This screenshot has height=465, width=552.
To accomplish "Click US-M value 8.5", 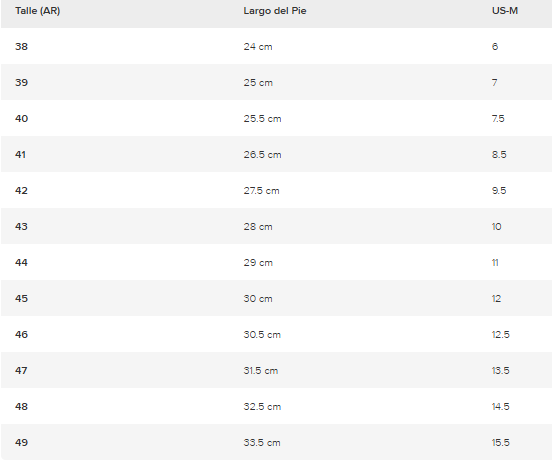I will 499,155.
